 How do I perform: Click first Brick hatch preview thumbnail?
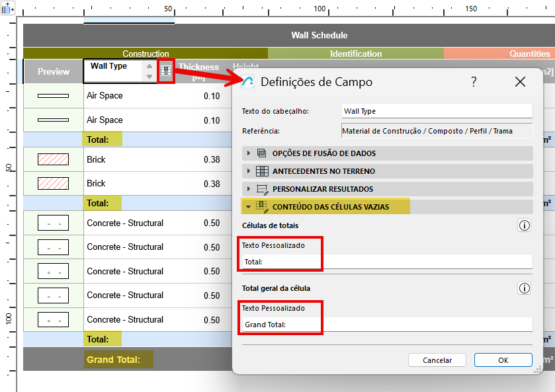pos(53,159)
